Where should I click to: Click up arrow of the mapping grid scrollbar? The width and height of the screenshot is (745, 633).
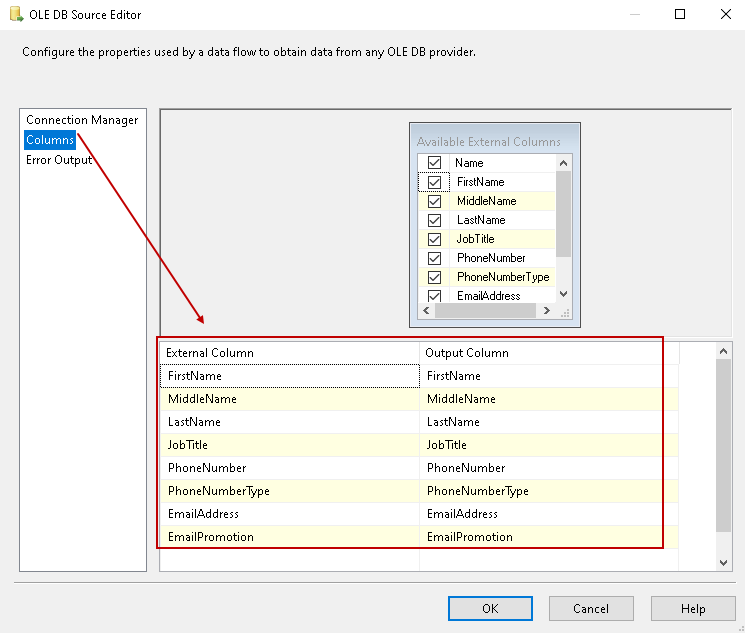point(724,351)
